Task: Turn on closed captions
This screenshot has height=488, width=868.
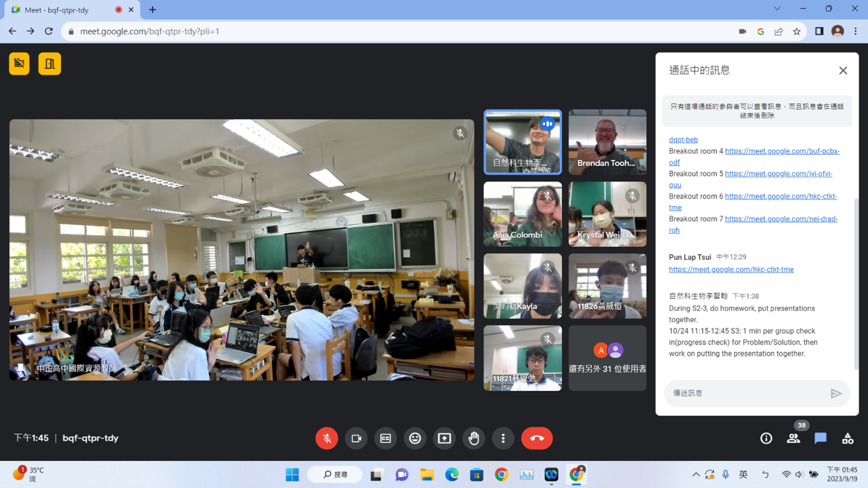Action: click(x=386, y=438)
